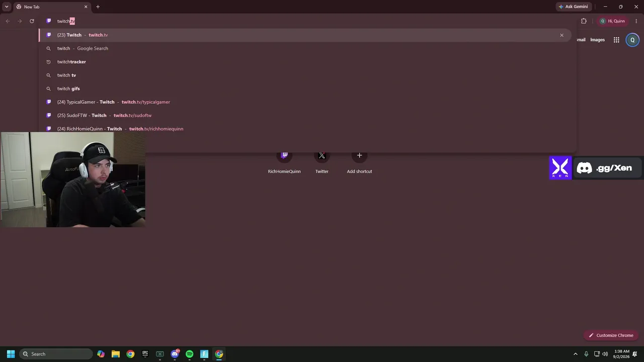
Task: Open Discord from the taskbar
Action: pos(175,354)
